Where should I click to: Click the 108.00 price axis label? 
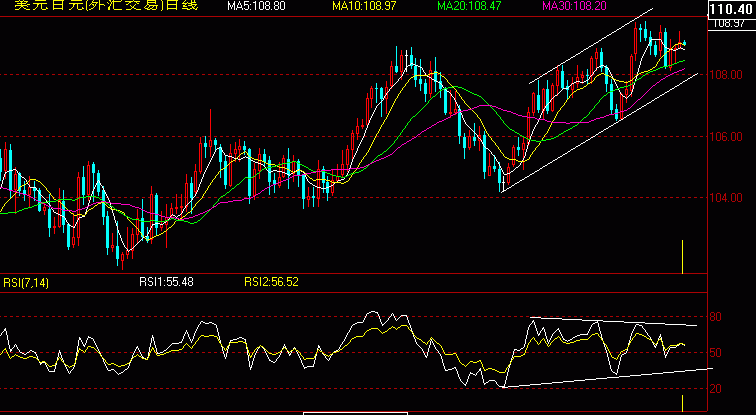click(727, 75)
